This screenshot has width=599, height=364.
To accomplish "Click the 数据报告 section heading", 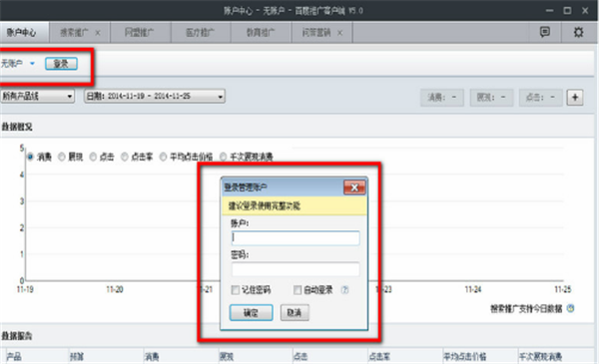I will pyautogui.click(x=17, y=336).
